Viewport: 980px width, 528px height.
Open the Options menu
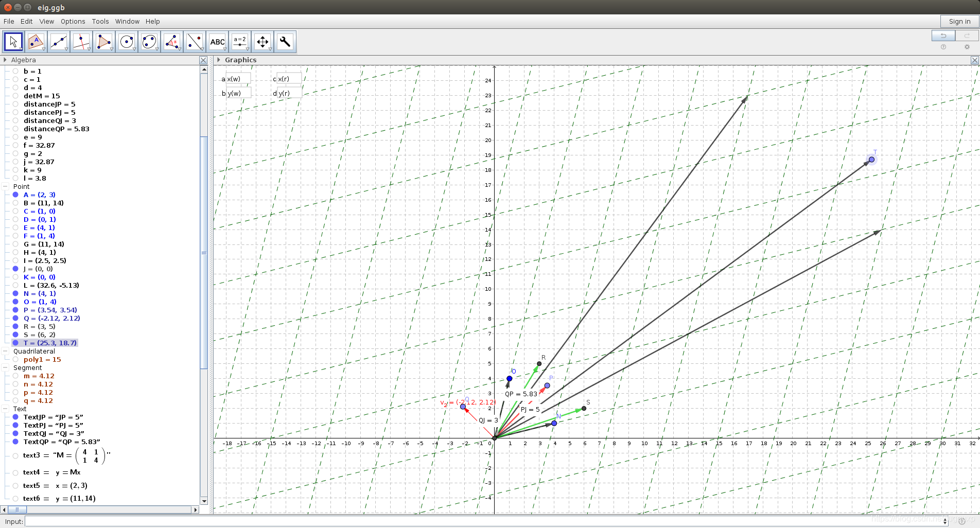73,21
